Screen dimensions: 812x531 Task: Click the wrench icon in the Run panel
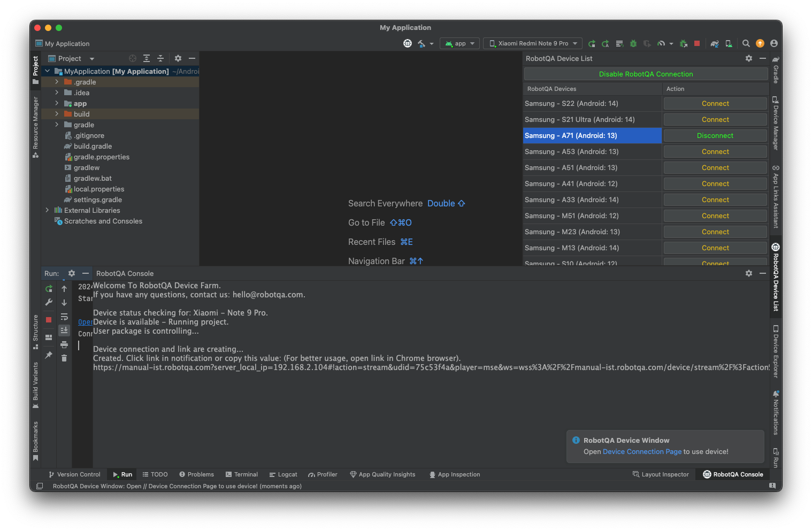point(49,303)
